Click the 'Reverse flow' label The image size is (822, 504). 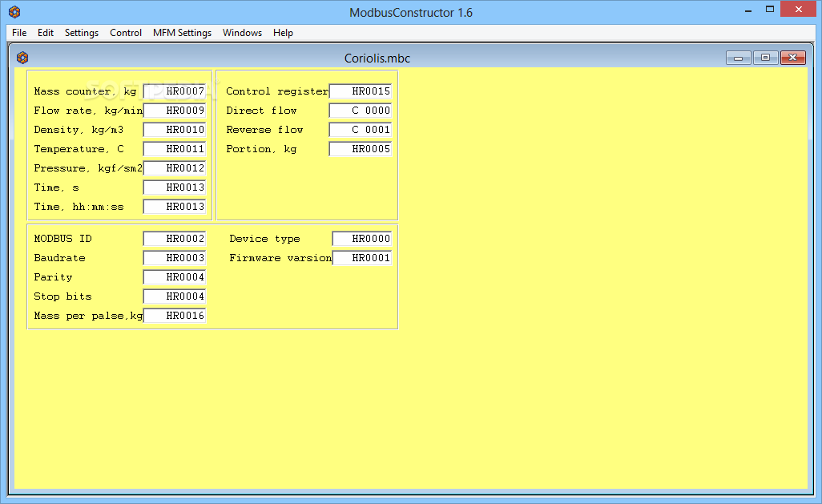(264, 130)
